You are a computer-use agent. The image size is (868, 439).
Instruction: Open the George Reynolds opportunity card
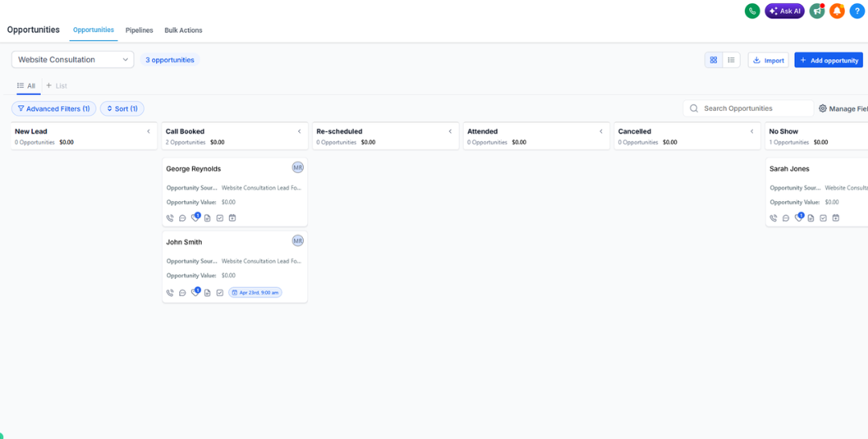[235, 192]
